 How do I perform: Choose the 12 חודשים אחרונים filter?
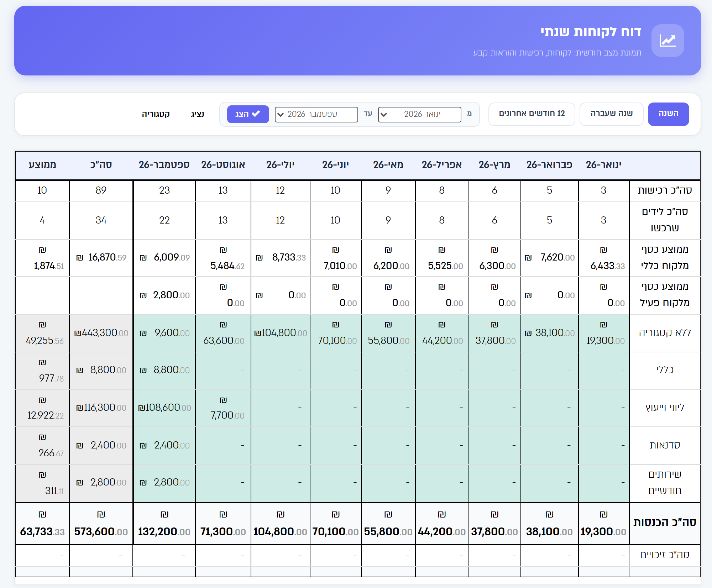pos(532,114)
